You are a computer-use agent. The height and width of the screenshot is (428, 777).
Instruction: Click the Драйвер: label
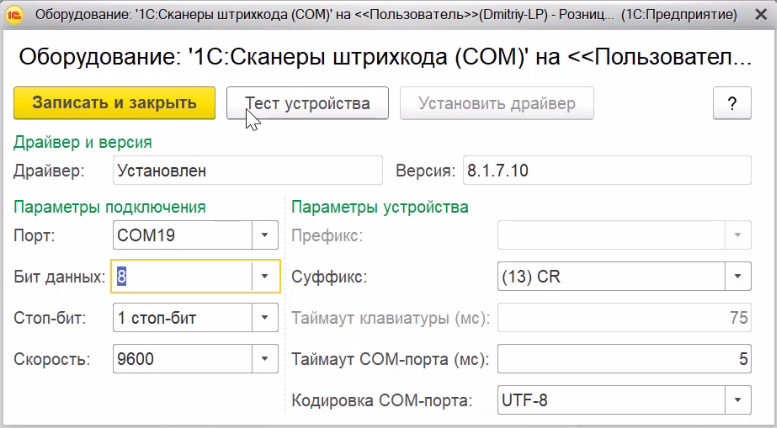[x=49, y=171]
